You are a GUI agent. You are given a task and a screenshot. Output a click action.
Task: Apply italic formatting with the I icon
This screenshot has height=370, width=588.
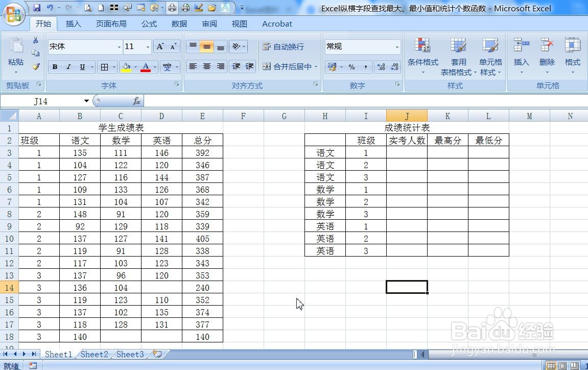pyautogui.click(x=67, y=67)
